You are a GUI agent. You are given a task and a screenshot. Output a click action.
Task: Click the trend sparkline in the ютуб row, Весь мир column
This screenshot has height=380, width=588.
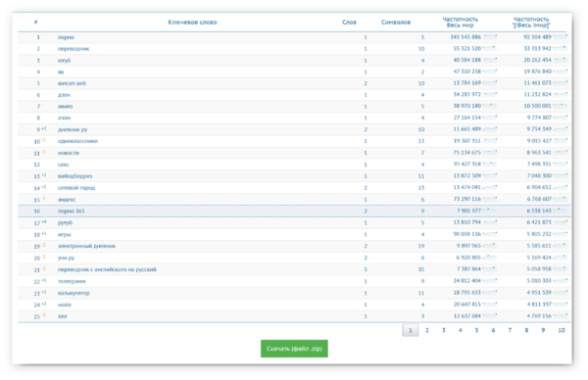[x=490, y=60]
